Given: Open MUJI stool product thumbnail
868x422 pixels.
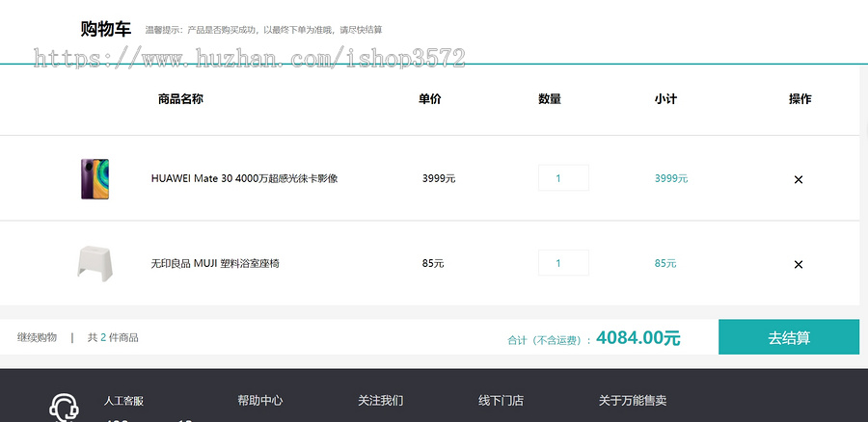Looking at the screenshot, I should coord(95,263).
